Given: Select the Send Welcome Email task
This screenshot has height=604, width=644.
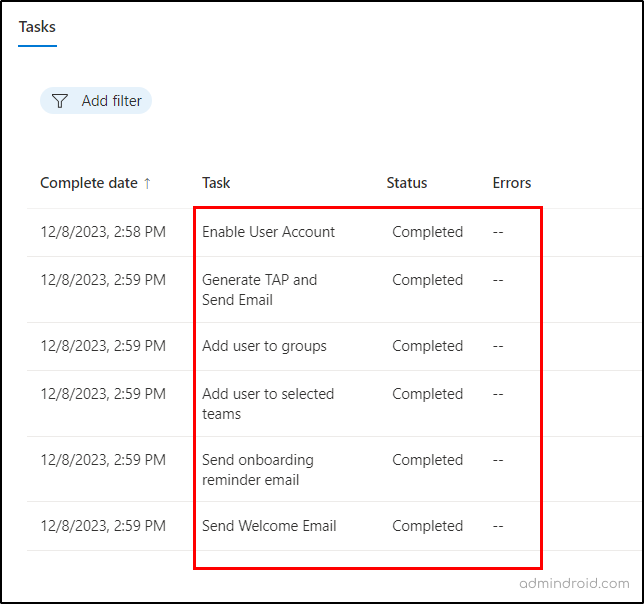Looking at the screenshot, I should point(269,526).
